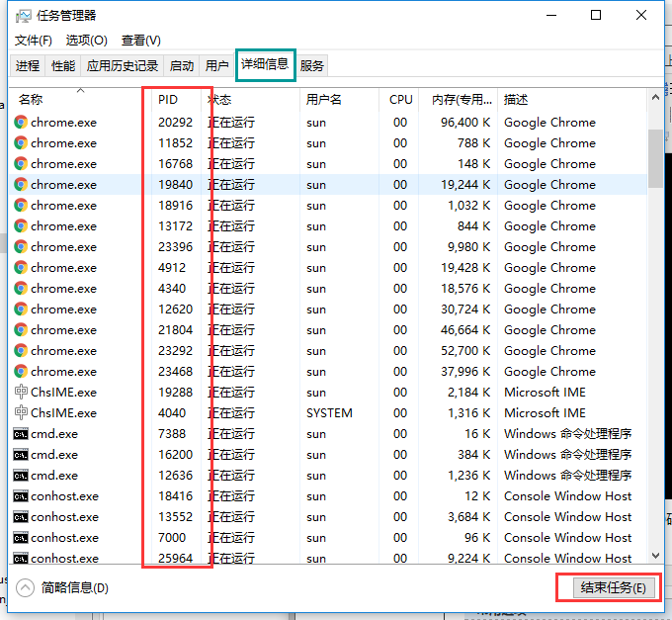
Task: Select memory value 96,400 K
Action: pos(465,123)
